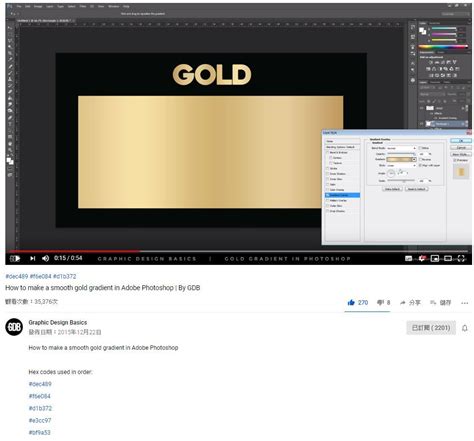Open the #d1b372 hashtag above the video title
Viewport: 474px width, 441px height.
65,276
